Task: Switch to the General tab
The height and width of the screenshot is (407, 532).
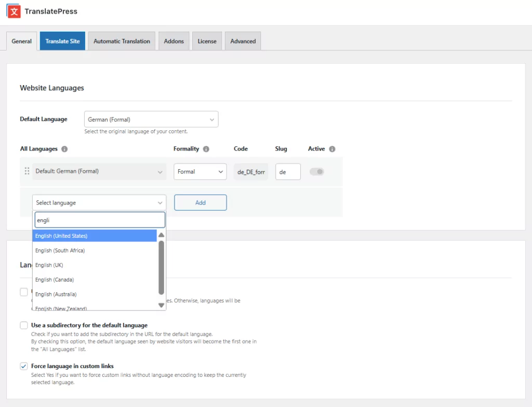Action: (21, 41)
